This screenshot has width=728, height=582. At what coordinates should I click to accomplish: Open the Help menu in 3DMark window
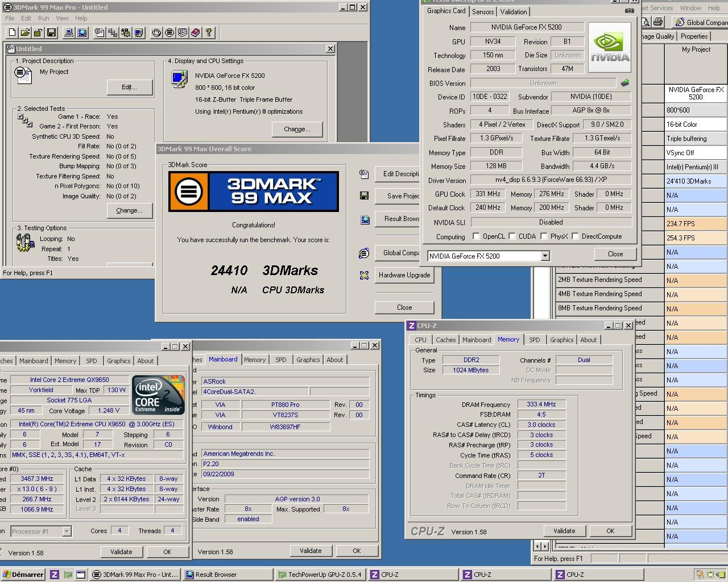coord(81,18)
